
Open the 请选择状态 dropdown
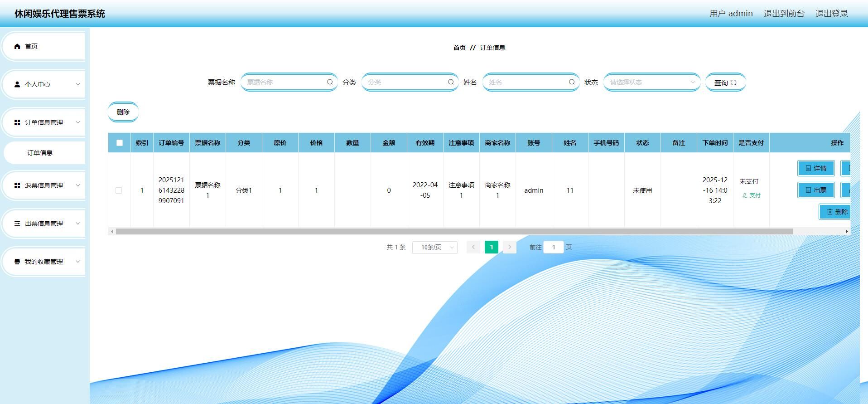[652, 82]
